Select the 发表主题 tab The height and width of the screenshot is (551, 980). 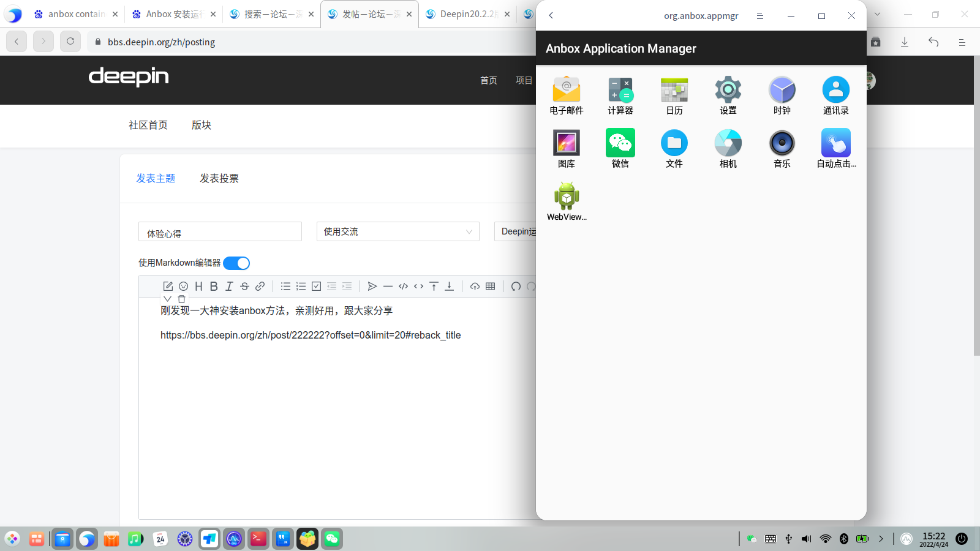[x=156, y=178]
